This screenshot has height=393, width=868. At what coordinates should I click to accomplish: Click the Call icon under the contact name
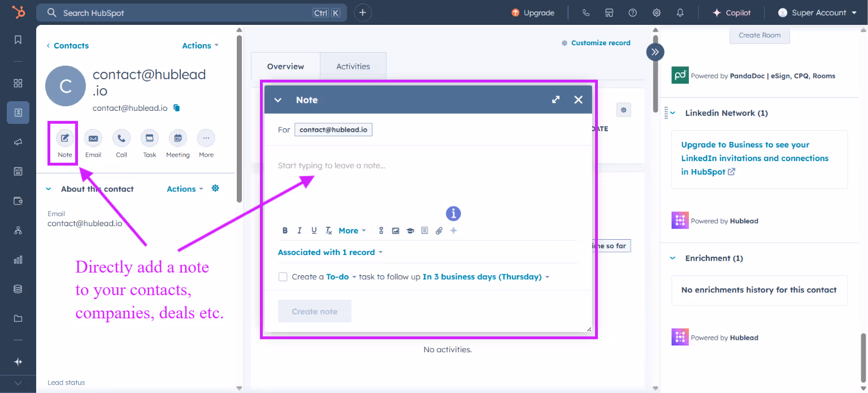pyautogui.click(x=121, y=138)
